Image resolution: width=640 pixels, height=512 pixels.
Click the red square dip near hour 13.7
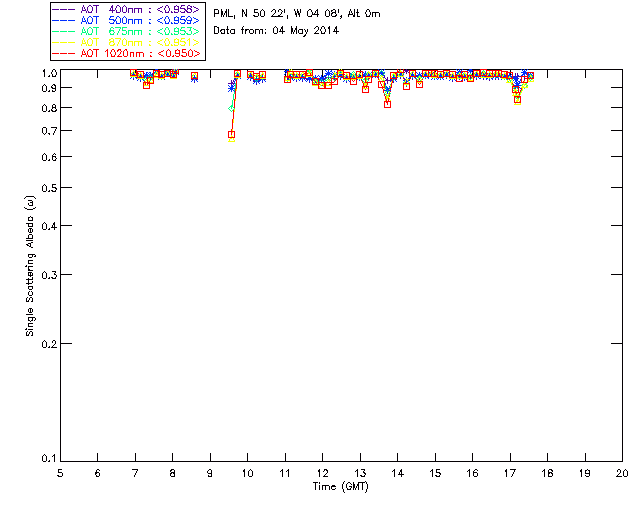coord(387,105)
